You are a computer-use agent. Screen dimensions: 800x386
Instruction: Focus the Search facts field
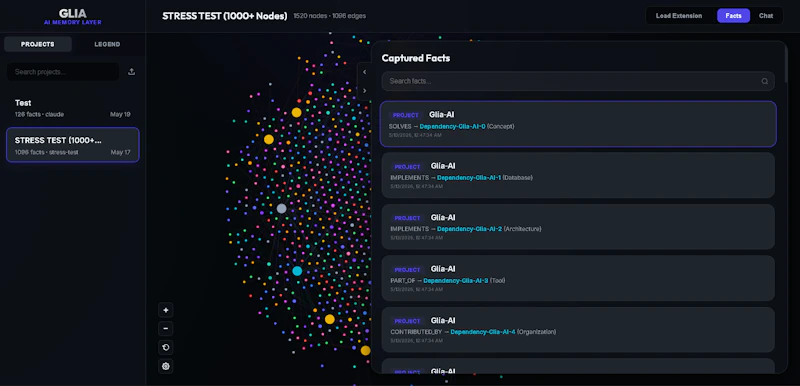click(x=578, y=81)
